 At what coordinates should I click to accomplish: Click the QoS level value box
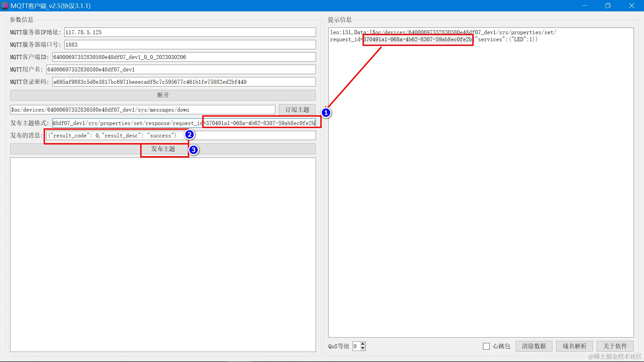[356, 346]
